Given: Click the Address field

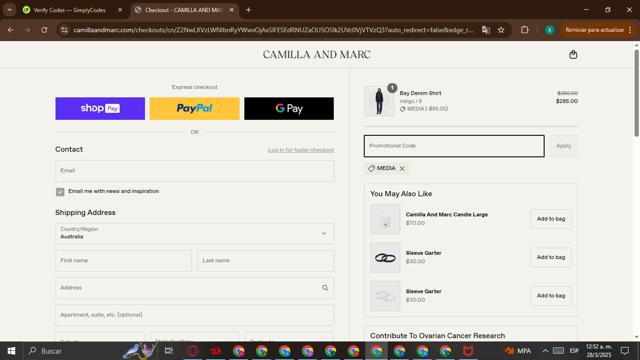Looking at the screenshot, I should (195, 288).
